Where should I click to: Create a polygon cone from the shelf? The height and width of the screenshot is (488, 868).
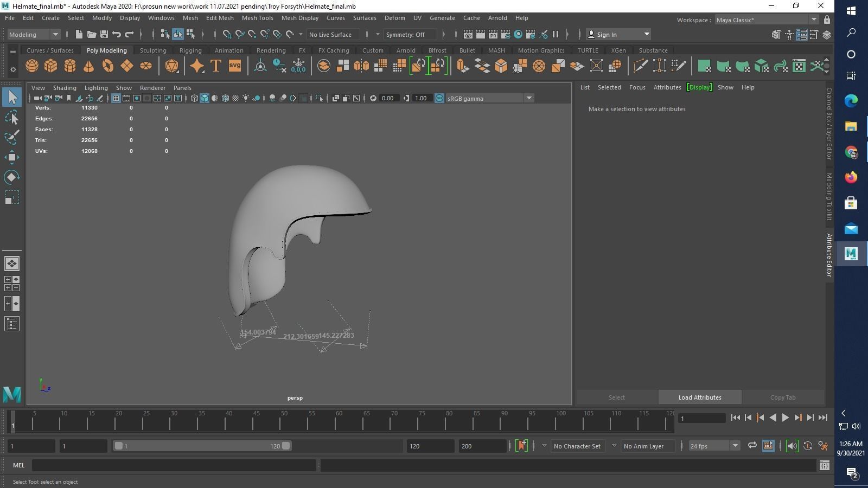pyautogui.click(x=89, y=66)
